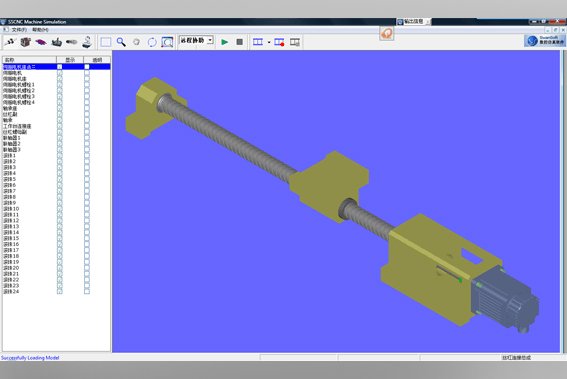Select the 滚珠10 item in parts list
Image resolution: width=567 pixels, height=379 pixels.
click(x=11, y=209)
